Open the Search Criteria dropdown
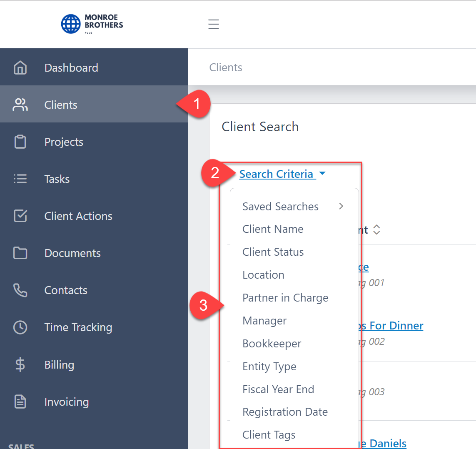The width and height of the screenshot is (476, 449). 277,174
